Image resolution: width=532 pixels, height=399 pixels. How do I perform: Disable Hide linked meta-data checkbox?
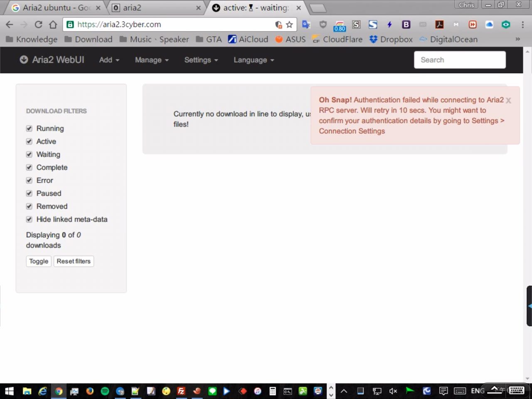(x=29, y=219)
